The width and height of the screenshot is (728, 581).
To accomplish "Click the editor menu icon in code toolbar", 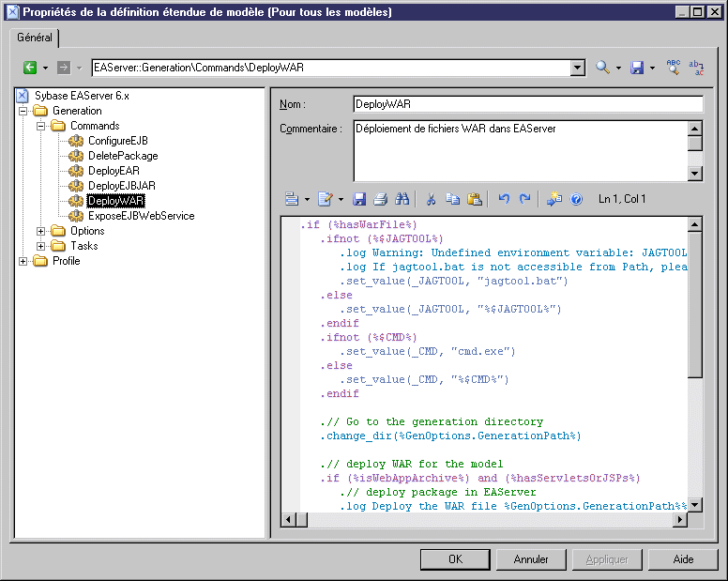I will coord(292,199).
